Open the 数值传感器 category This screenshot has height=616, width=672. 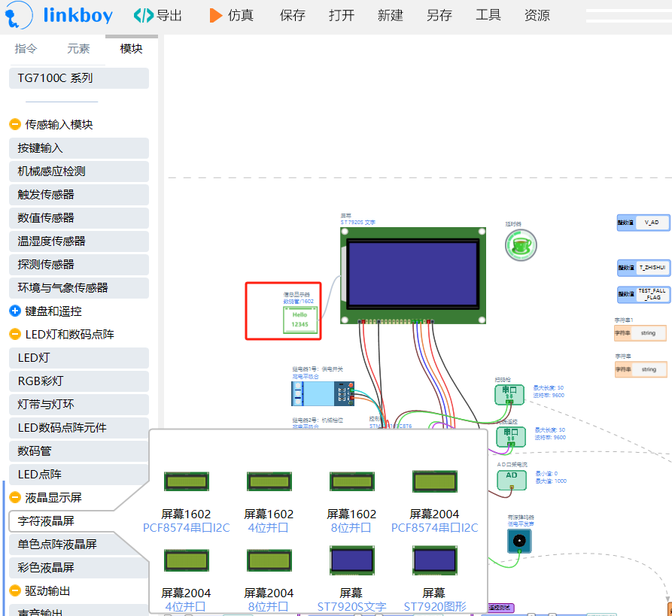tap(79, 218)
